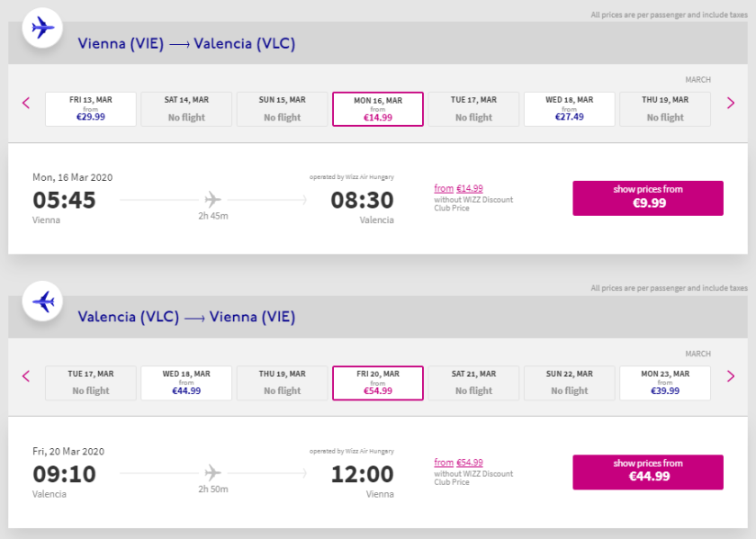The height and width of the screenshot is (539, 756).
Task: Select Fri 20 Mar return date €54.99
Action: (378, 382)
